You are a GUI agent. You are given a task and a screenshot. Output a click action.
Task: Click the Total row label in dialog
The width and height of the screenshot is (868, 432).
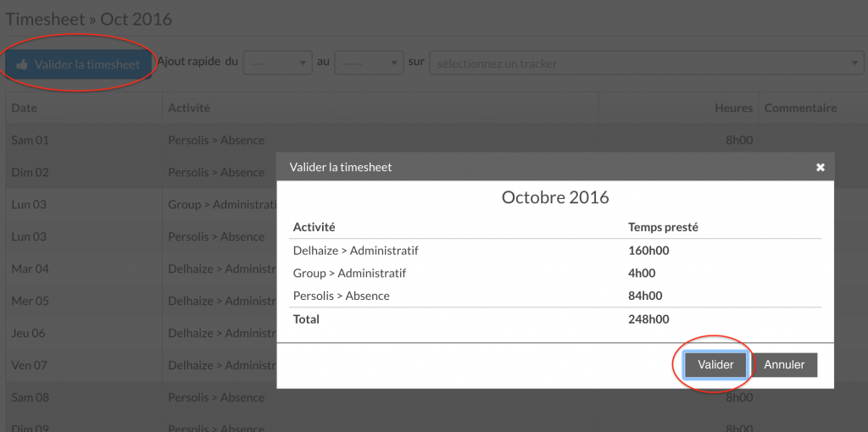point(306,319)
